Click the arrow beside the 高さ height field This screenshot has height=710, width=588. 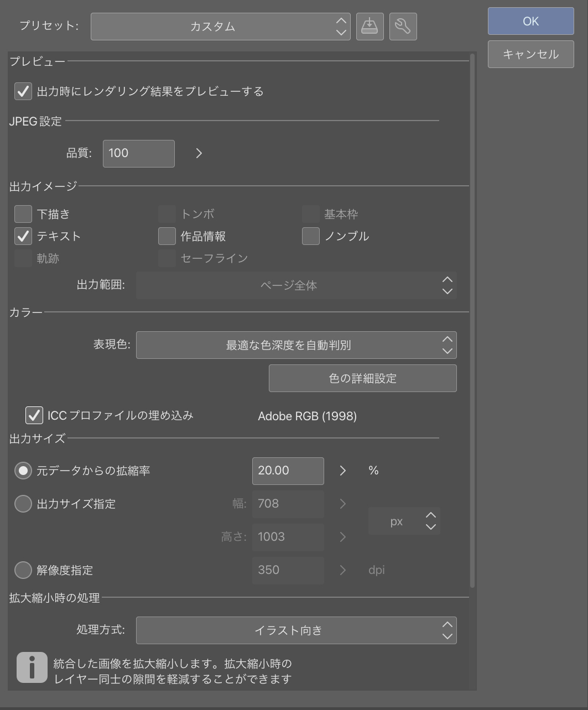pos(342,537)
